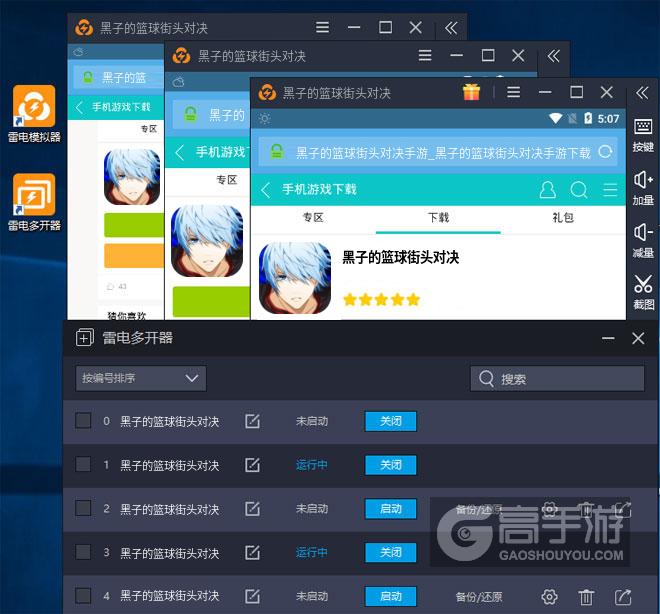Edit name of instance 2 with pencil icon
This screenshot has width=660, height=614.
point(252,508)
